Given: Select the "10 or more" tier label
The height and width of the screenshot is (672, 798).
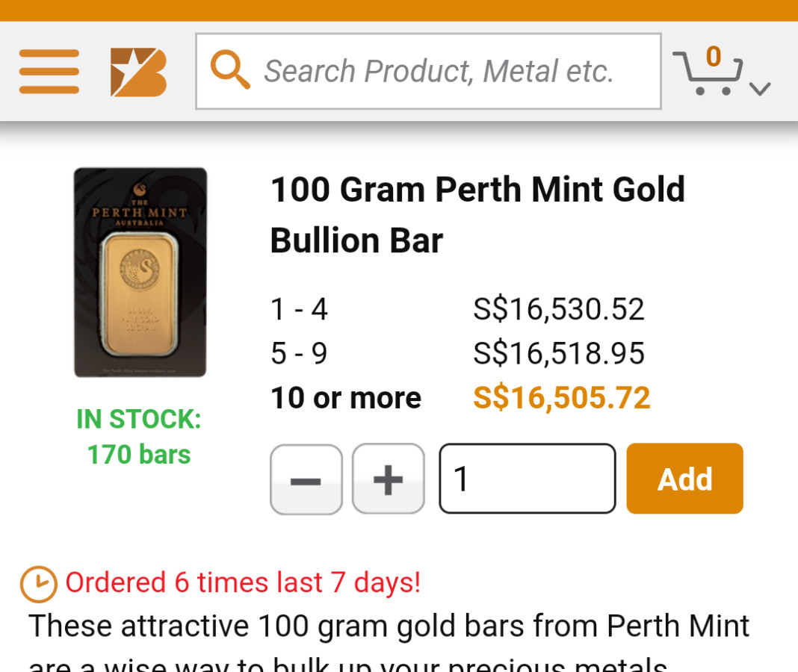Looking at the screenshot, I should point(345,398).
